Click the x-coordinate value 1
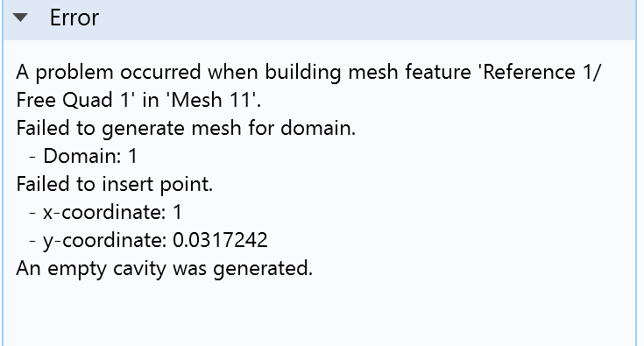 [x=177, y=212]
